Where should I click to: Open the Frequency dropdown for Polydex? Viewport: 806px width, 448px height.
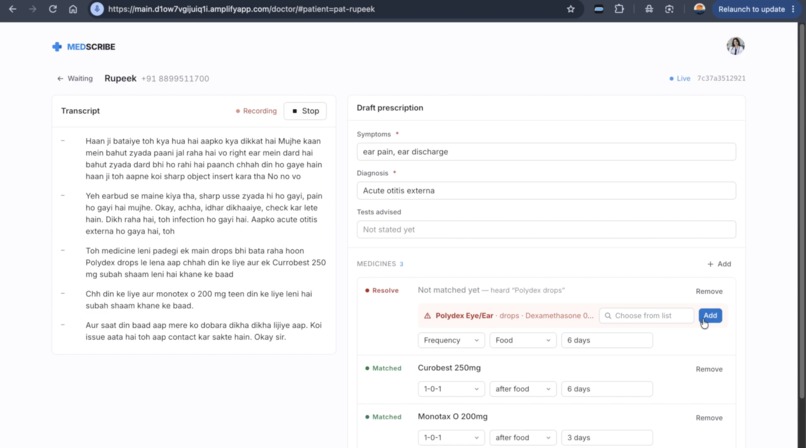(x=451, y=340)
